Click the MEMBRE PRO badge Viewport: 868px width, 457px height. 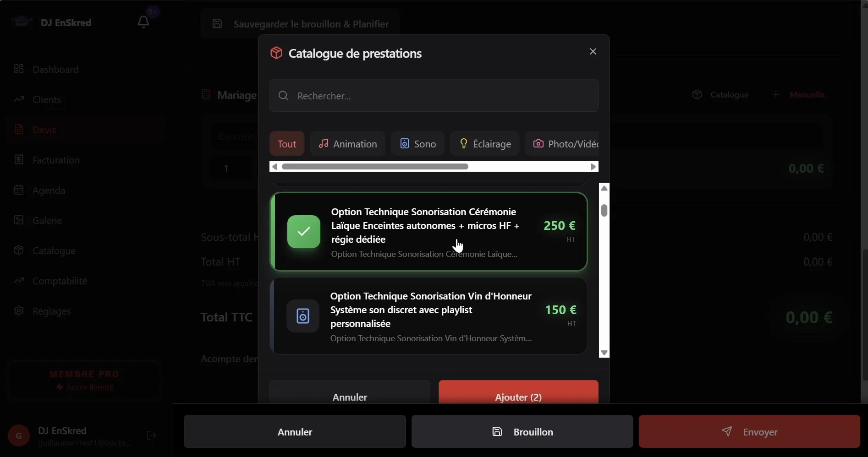pyautogui.click(x=84, y=381)
